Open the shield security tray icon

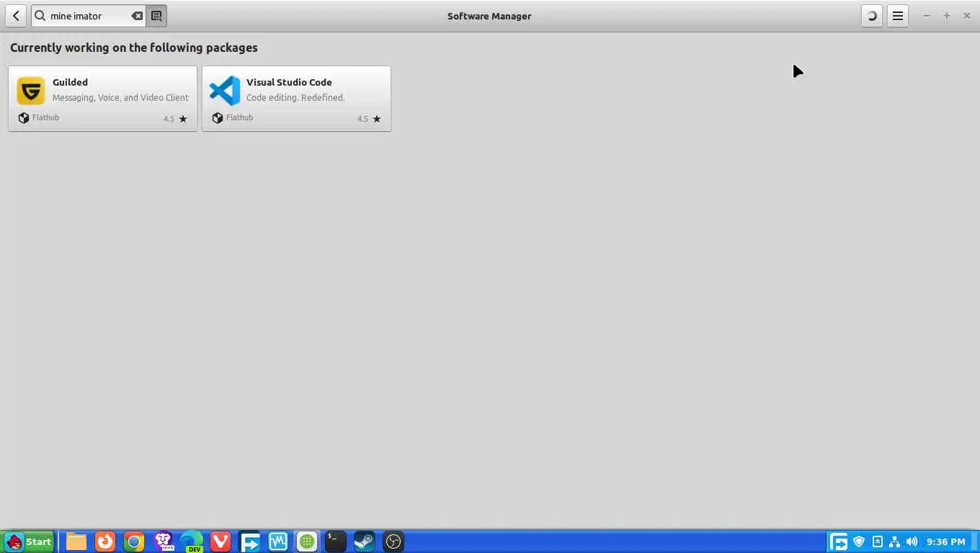859,541
